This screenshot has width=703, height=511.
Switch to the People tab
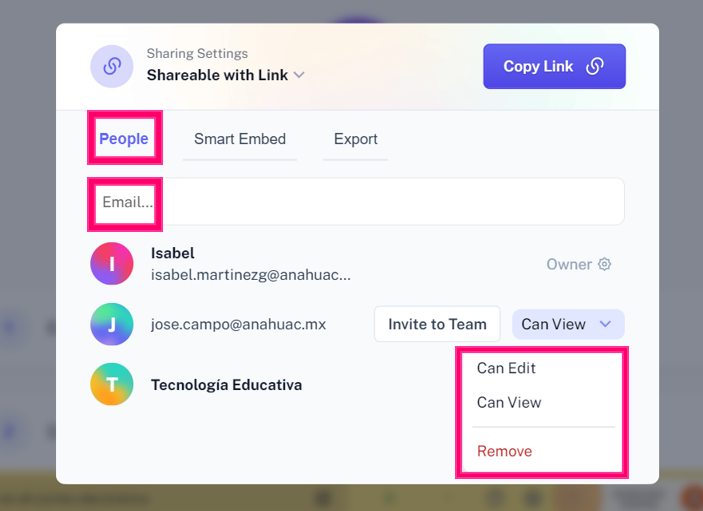tap(124, 139)
